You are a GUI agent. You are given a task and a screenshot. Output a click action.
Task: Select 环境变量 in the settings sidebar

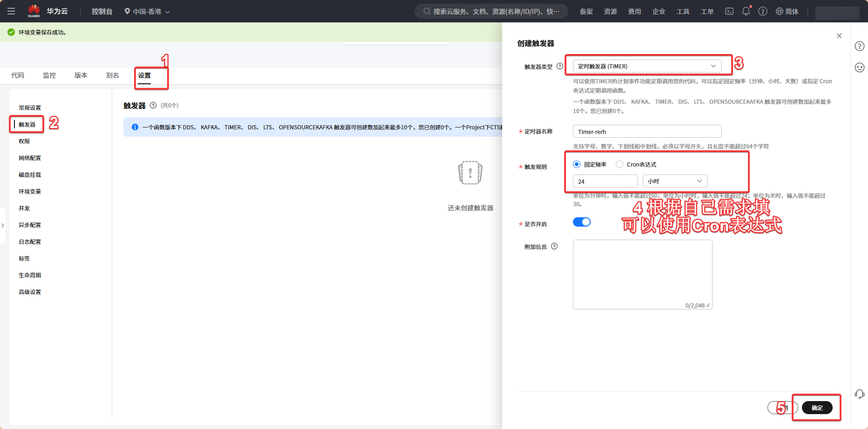(x=30, y=191)
